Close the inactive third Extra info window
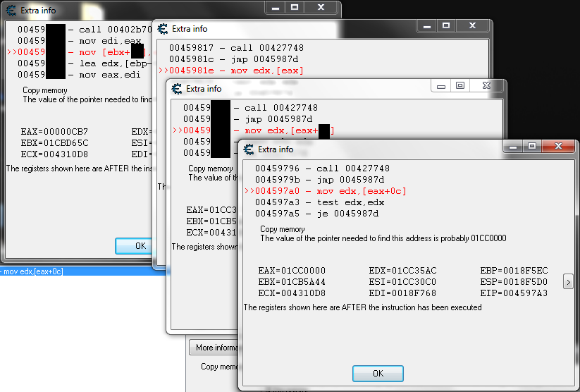 click(x=486, y=85)
